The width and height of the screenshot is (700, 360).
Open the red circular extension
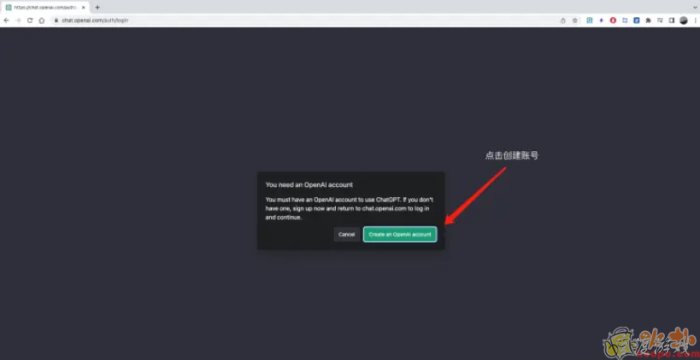(x=613, y=21)
